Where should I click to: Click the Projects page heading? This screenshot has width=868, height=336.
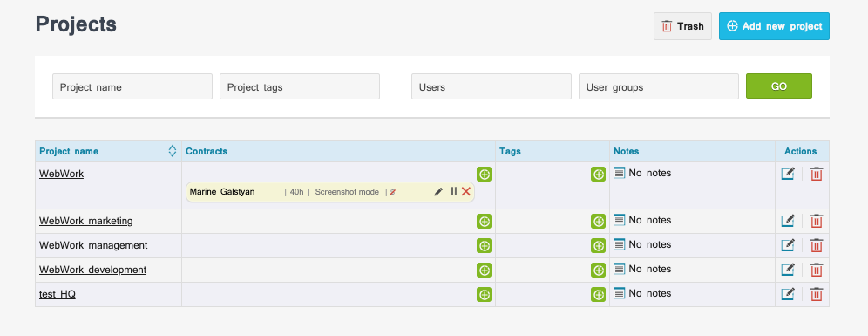point(76,24)
